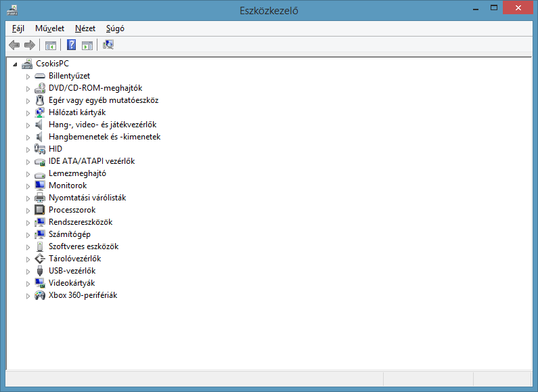Click the Nyomtatási várólisták printer icon

[40, 198]
